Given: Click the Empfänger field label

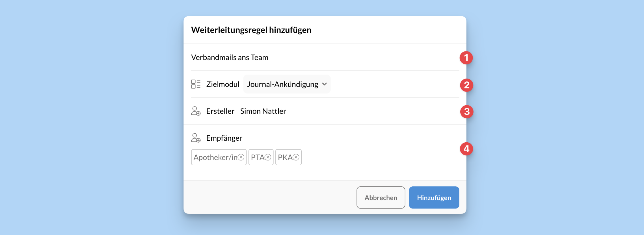Looking at the screenshot, I should [x=224, y=138].
